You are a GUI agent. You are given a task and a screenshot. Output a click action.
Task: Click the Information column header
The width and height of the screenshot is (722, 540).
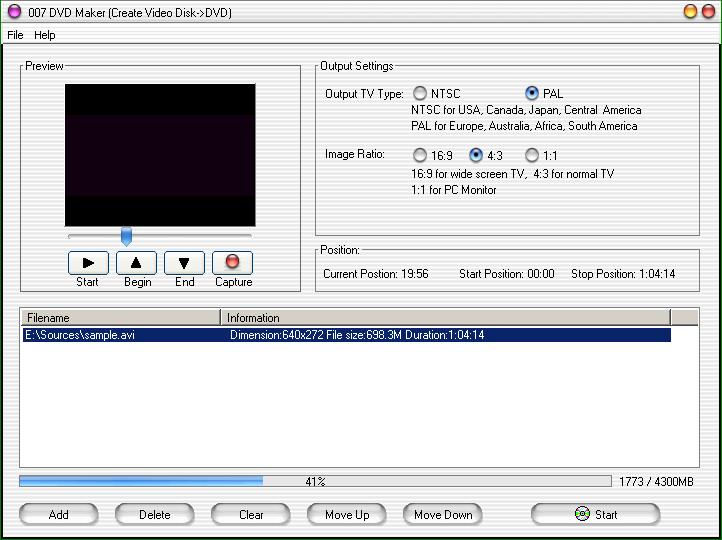[445, 318]
